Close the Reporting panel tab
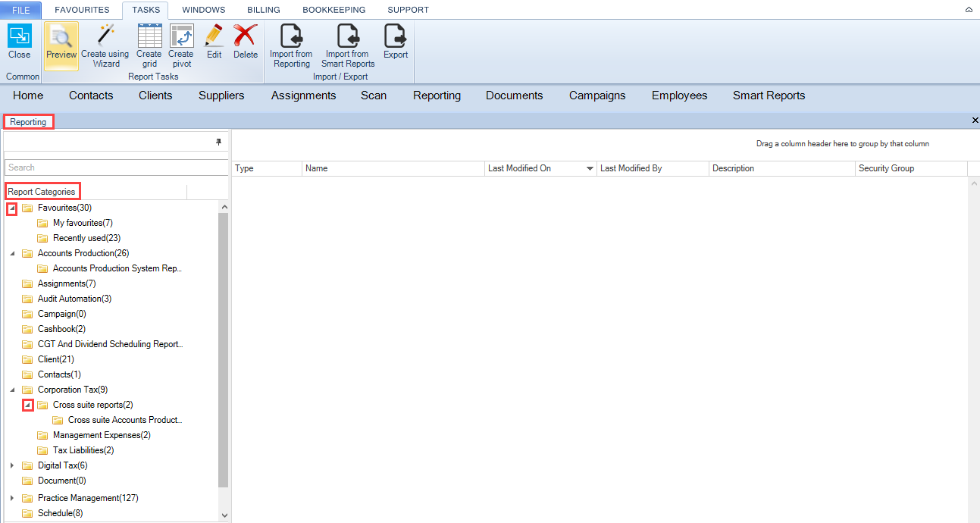Screen dimensions: 980x523 [x=975, y=121]
